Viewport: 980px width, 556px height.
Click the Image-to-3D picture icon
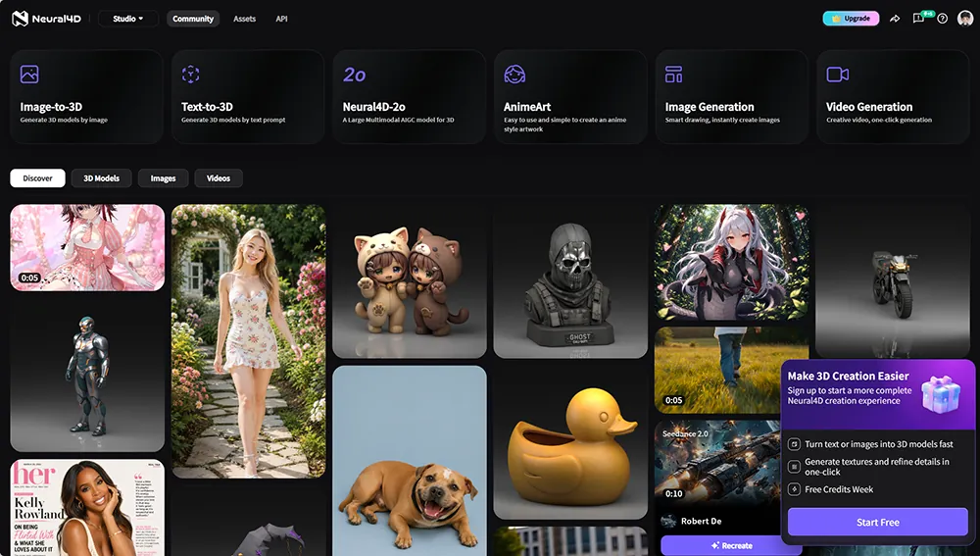pos(29,74)
